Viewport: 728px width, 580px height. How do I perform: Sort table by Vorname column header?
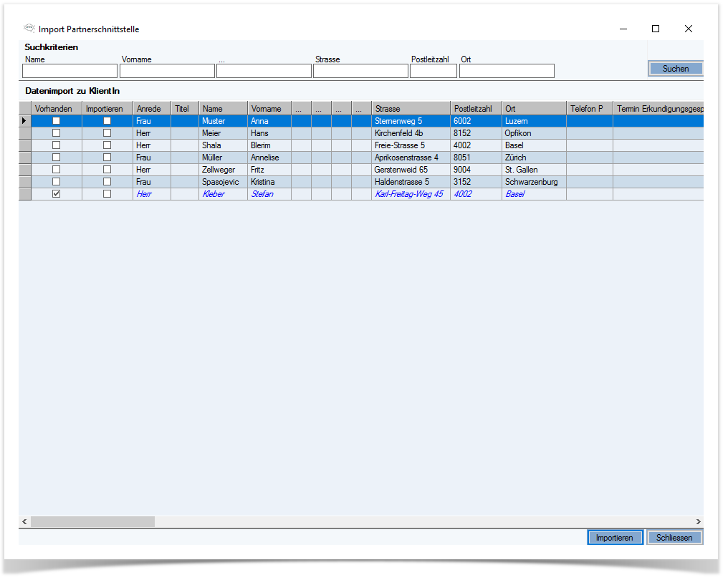tap(269, 109)
